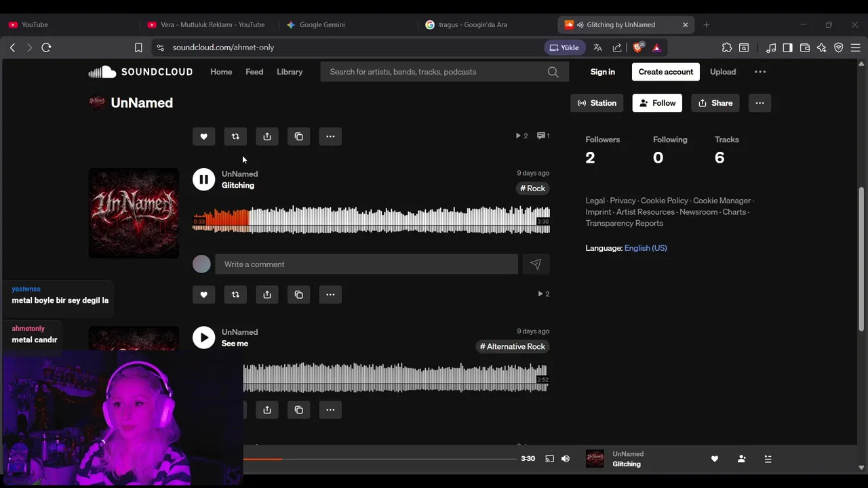Change language English (US)
The width and height of the screenshot is (868, 488).
pos(646,248)
